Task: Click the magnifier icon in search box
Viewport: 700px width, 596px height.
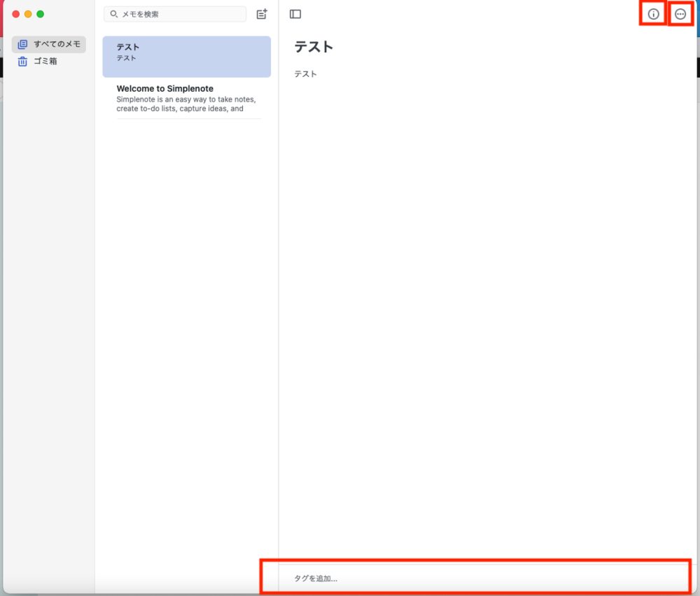Action: [x=114, y=14]
